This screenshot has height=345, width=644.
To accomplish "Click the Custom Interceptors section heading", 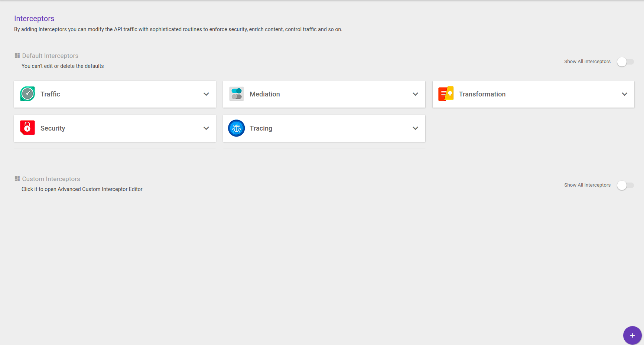I will [51, 179].
